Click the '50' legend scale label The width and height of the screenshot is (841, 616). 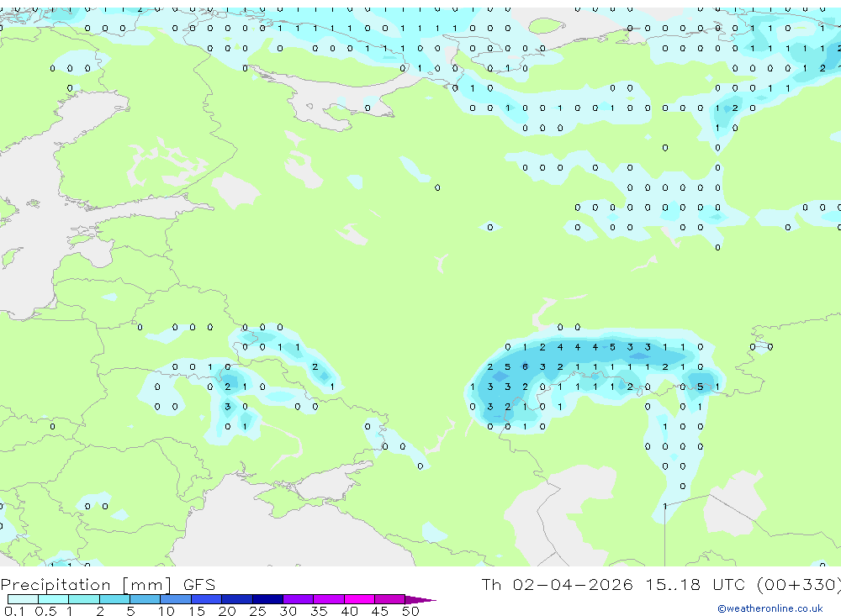(410, 611)
